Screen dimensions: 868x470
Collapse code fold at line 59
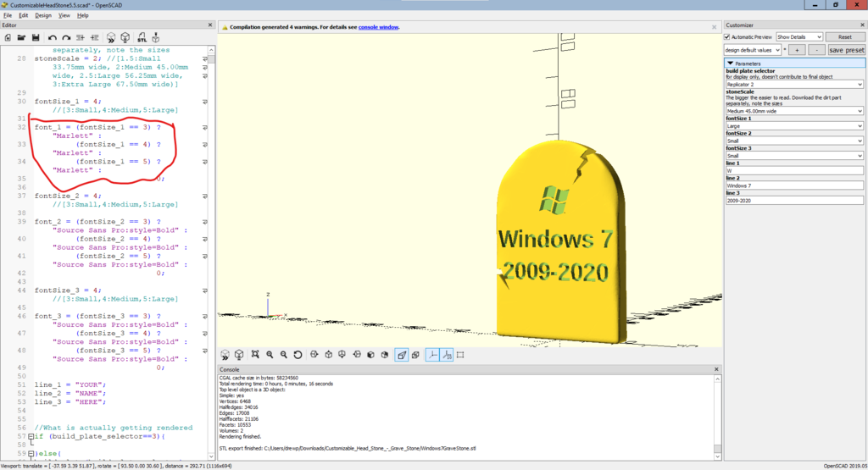point(31,453)
